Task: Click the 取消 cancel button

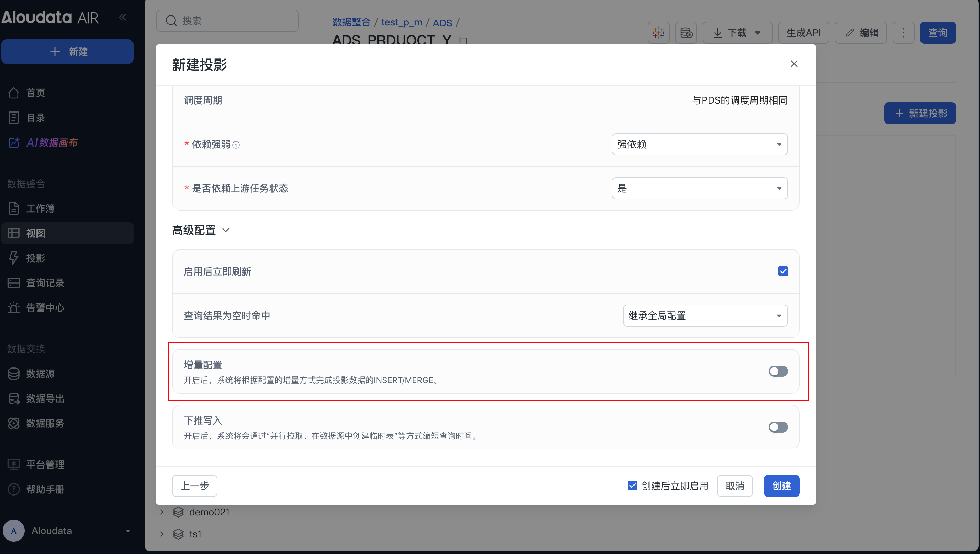Action: pyautogui.click(x=734, y=486)
